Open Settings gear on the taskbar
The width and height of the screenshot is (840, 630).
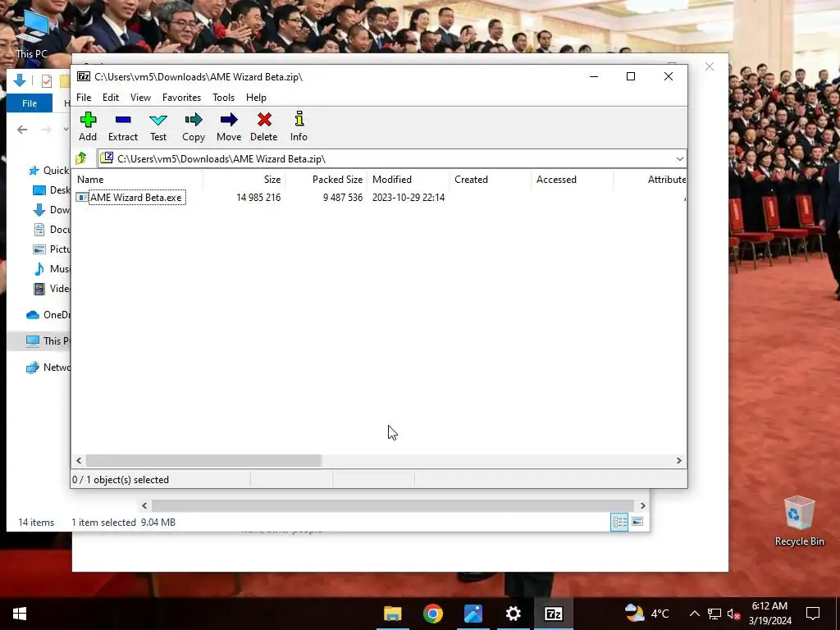(514, 614)
